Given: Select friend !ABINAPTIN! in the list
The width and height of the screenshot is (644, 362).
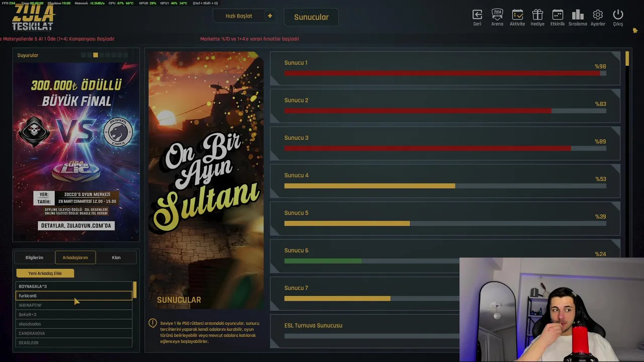Looking at the screenshot, I should click(74, 305).
